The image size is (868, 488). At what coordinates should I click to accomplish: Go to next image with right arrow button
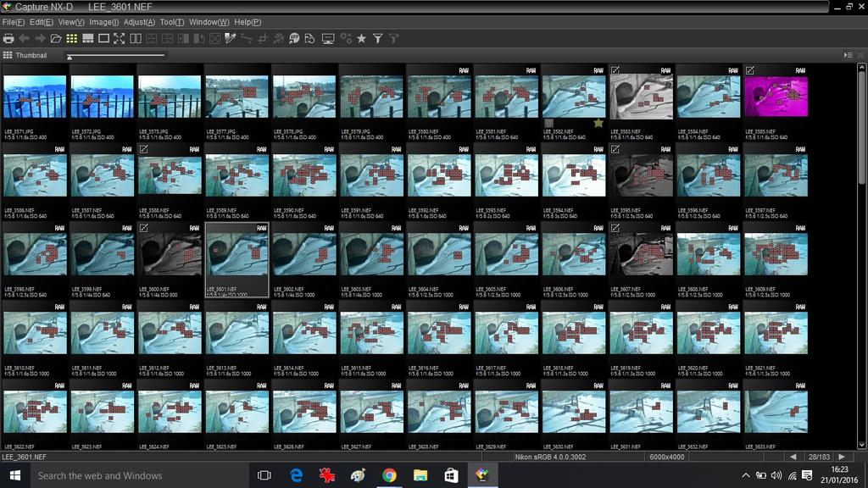point(841,457)
